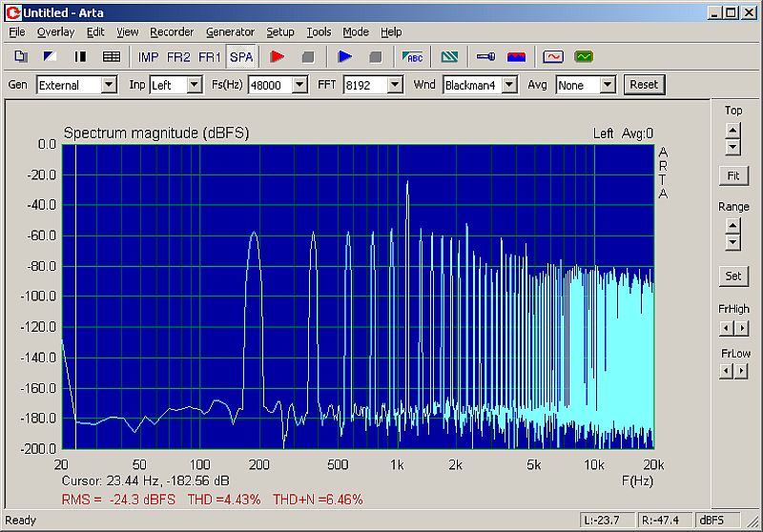Click the blue key-shaped toolbar icon
This screenshot has height=532, width=763.
point(485,57)
